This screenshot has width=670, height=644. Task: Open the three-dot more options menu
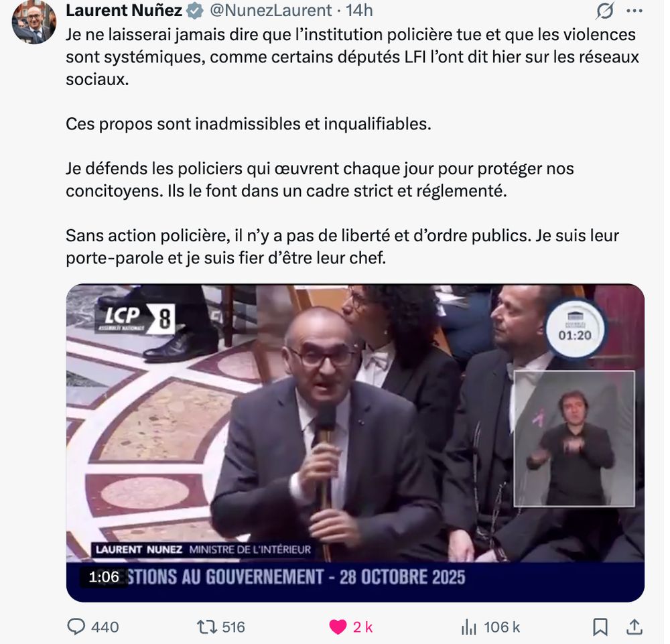(x=634, y=11)
